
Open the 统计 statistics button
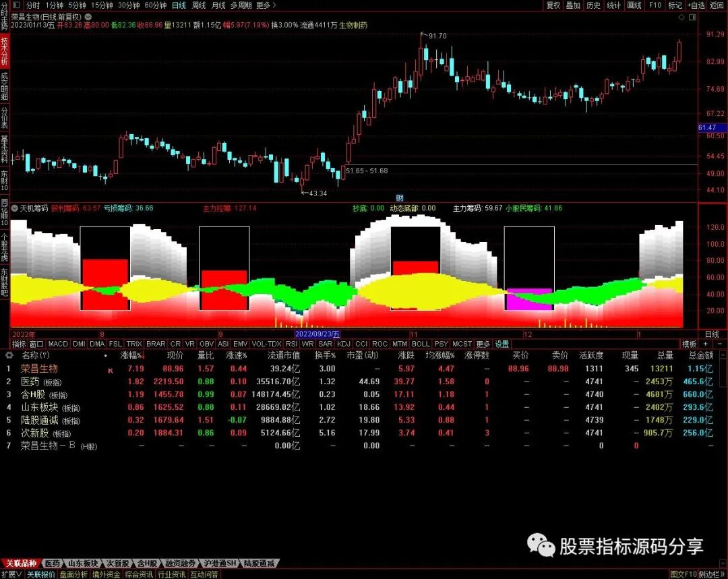(613, 5)
